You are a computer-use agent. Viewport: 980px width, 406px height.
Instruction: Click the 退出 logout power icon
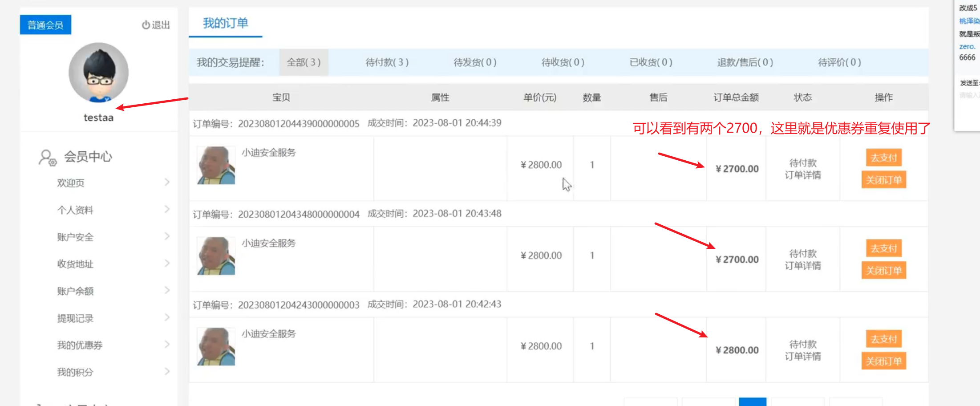point(146,25)
